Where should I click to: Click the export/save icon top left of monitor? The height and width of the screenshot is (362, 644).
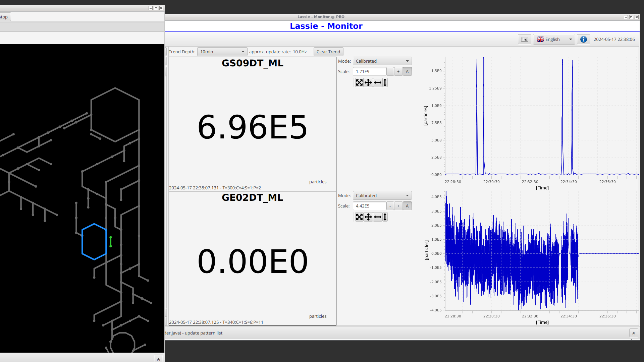pyautogui.click(x=525, y=39)
